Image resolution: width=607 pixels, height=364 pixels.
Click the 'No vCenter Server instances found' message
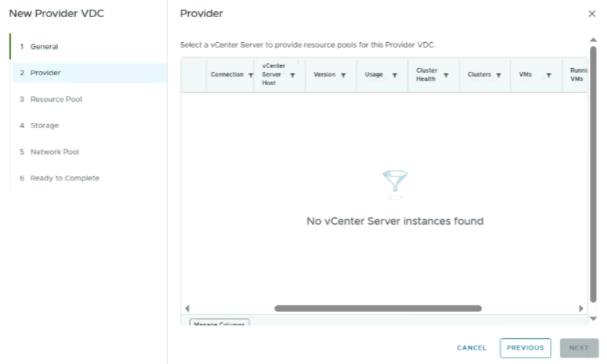point(395,221)
